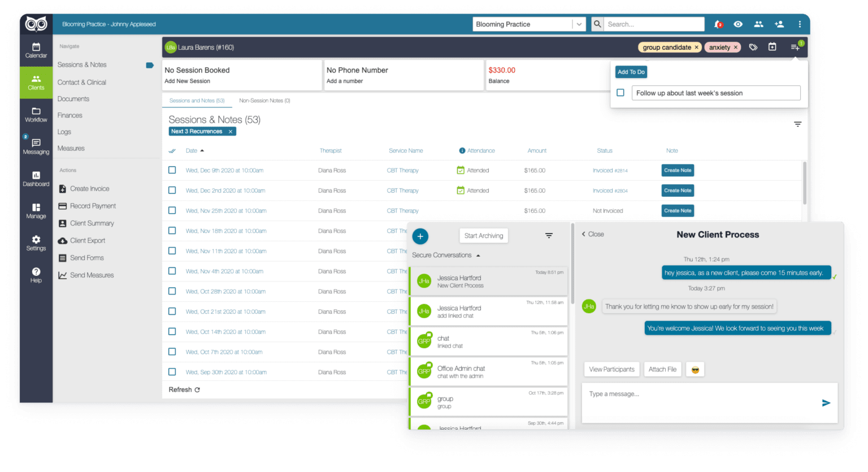The image size is (868, 472).
Task: Switch to Non-Session Notes tab
Action: tap(264, 101)
